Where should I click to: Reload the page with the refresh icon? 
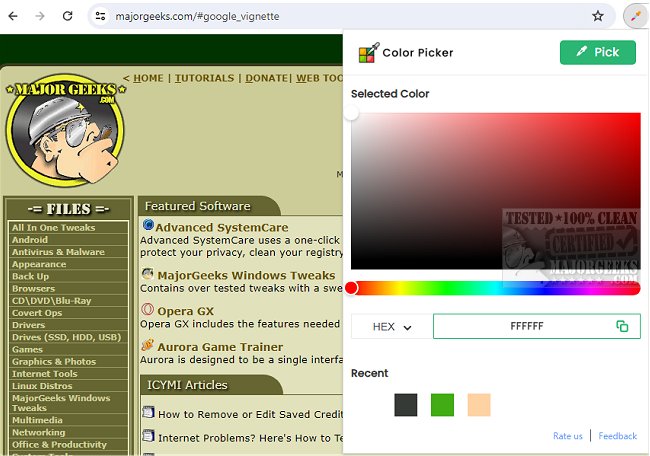[x=68, y=16]
